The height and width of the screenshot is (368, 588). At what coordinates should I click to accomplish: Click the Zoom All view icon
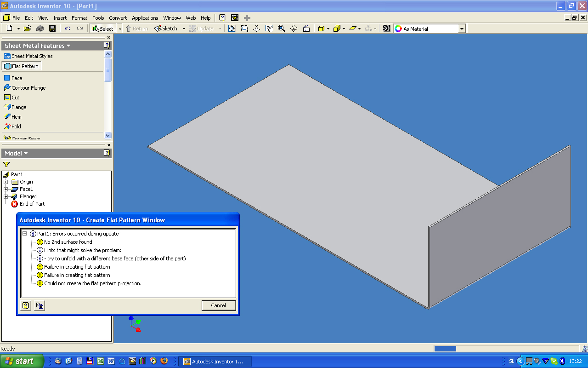232,29
